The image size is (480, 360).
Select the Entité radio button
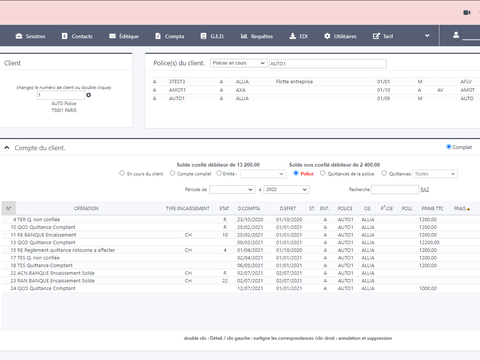pyautogui.click(x=219, y=173)
